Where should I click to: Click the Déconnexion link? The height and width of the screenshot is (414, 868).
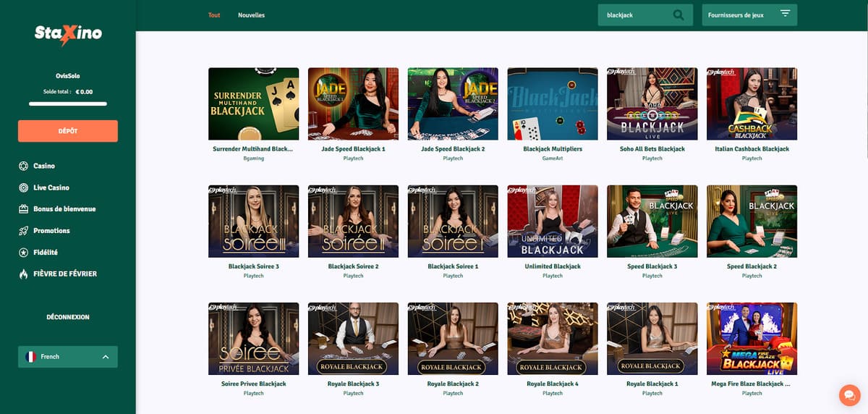click(68, 317)
